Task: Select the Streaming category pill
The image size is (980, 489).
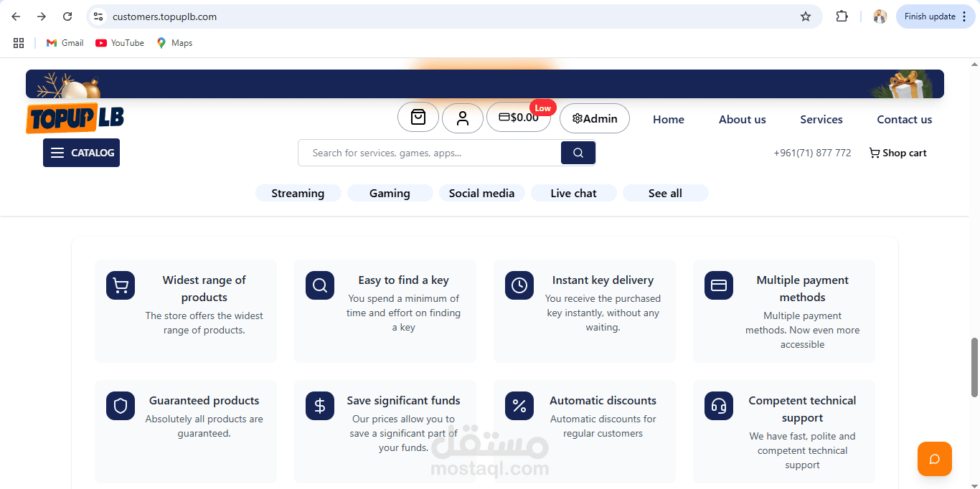Action: pos(298,193)
